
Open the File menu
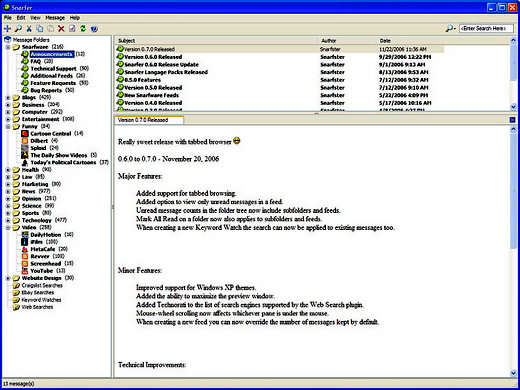click(8, 18)
